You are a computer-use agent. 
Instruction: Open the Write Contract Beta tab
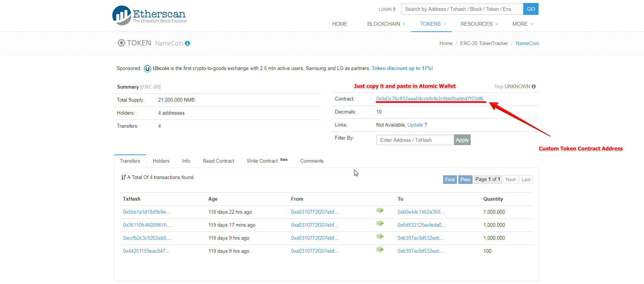[x=267, y=161]
